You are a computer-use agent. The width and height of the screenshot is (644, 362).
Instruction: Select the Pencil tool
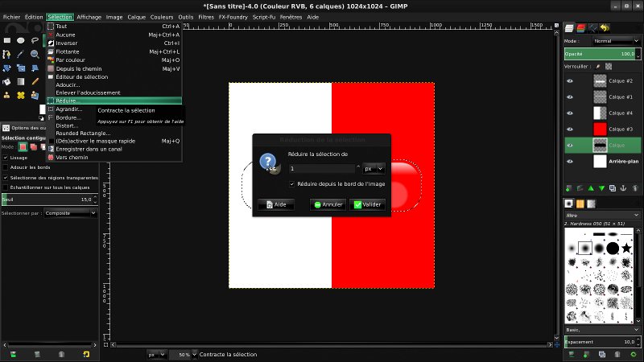pos(35,82)
